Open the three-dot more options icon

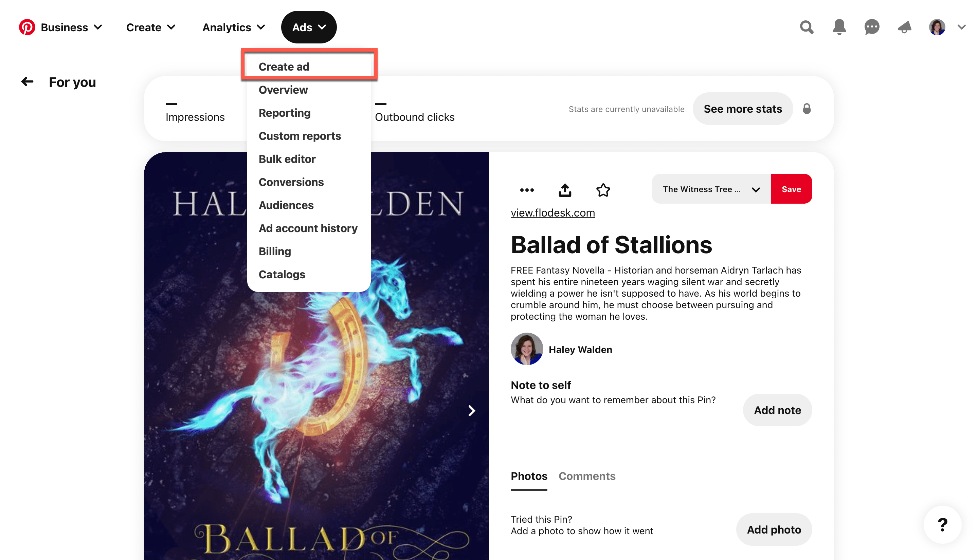point(527,190)
